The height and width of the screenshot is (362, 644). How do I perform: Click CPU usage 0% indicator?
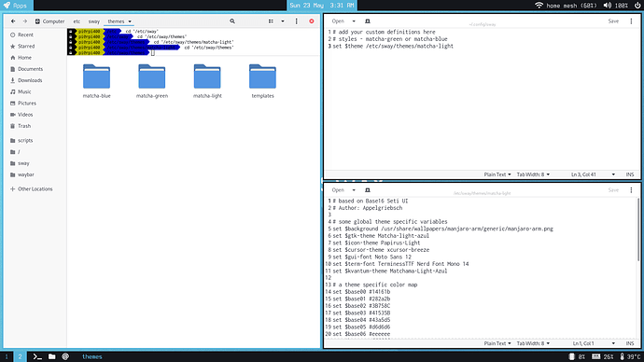[x=577, y=356]
